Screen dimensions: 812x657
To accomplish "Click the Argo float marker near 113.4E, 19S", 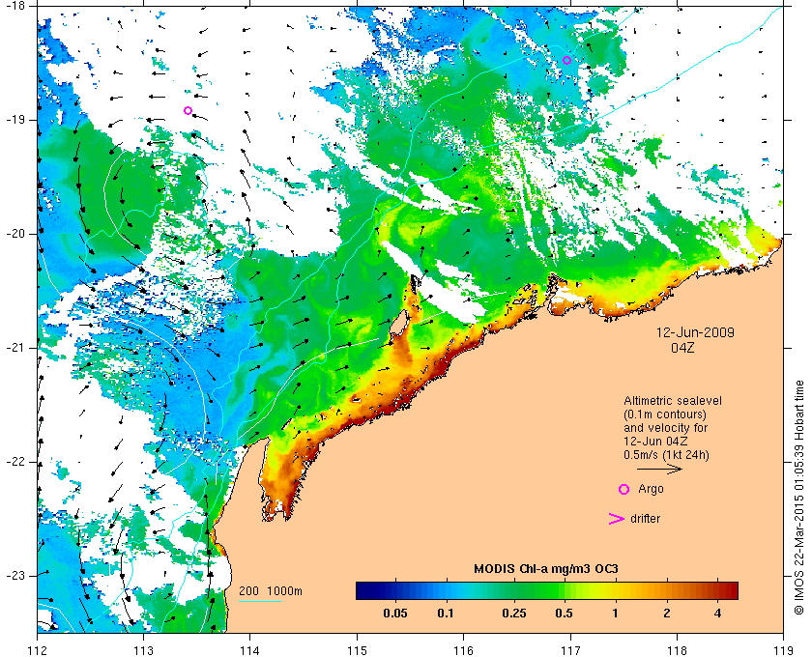I will tap(188, 110).
